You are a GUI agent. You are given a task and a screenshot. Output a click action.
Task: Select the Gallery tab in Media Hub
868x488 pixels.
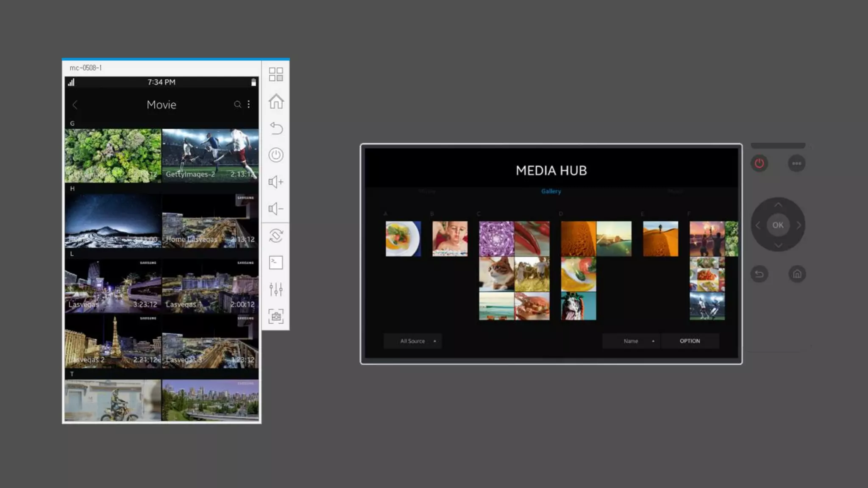[x=551, y=191]
